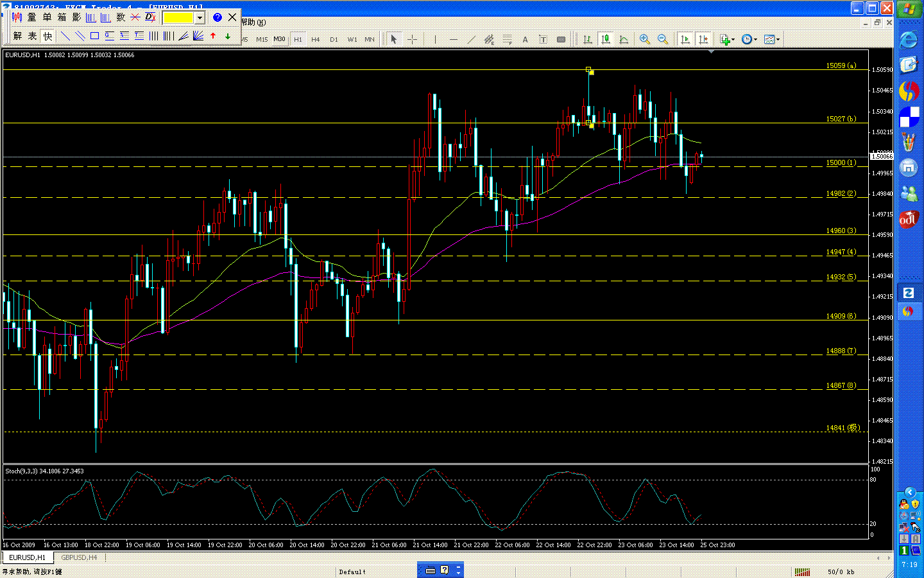Open the 帮助 (H) help menu
This screenshot has width=924, height=578.
[x=253, y=22]
